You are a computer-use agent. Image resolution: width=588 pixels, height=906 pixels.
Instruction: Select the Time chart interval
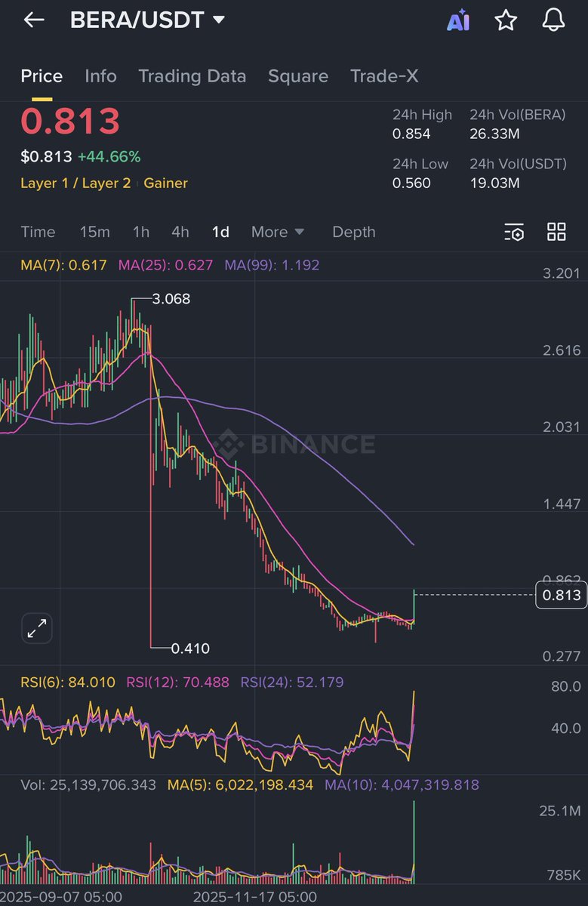[x=38, y=232]
